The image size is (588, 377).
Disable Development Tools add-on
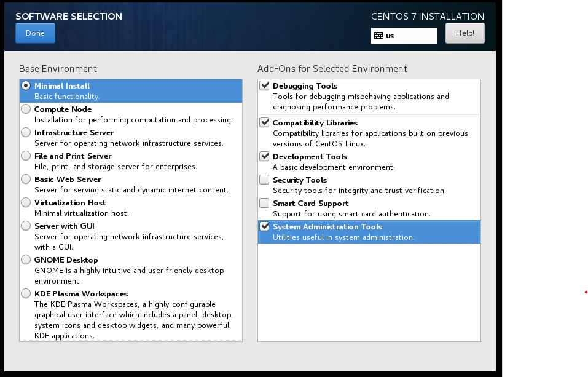click(x=264, y=156)
